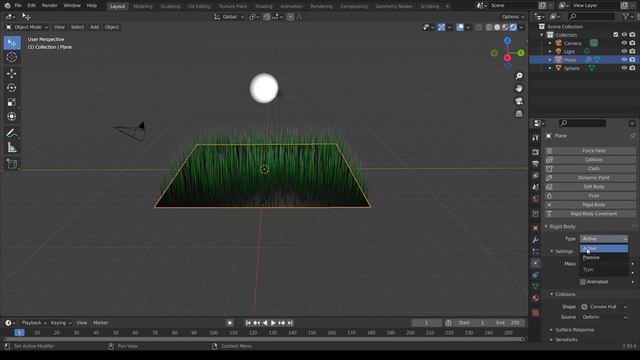This screenshot has height=360, width=640.
Task: Click the Blender logo menu icon
Action: click(7, 6)
